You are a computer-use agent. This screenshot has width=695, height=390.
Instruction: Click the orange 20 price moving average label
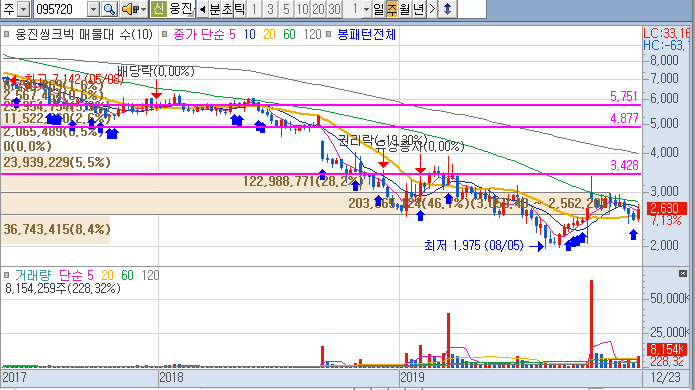pyautogui.click(x=269, y=35)
